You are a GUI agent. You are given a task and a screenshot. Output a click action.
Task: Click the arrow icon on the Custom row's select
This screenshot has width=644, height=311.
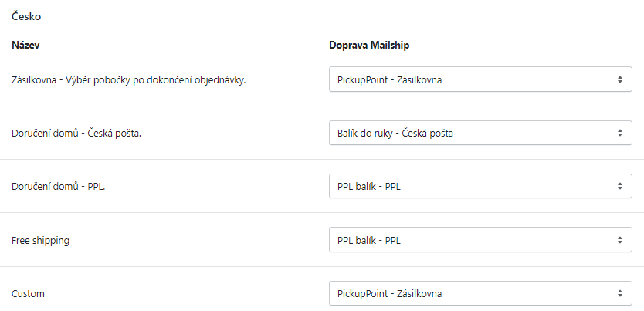point(619,293)
